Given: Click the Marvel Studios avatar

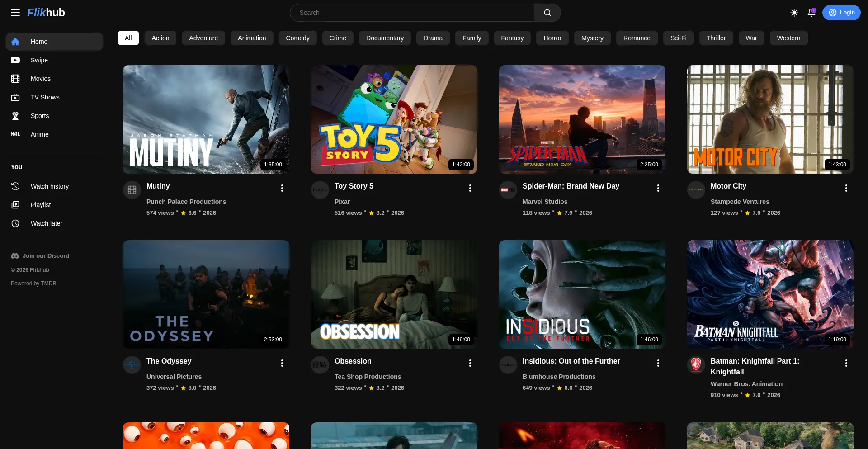Looking at the screenshot, I should pyautogui.click(x=508, y=190).
